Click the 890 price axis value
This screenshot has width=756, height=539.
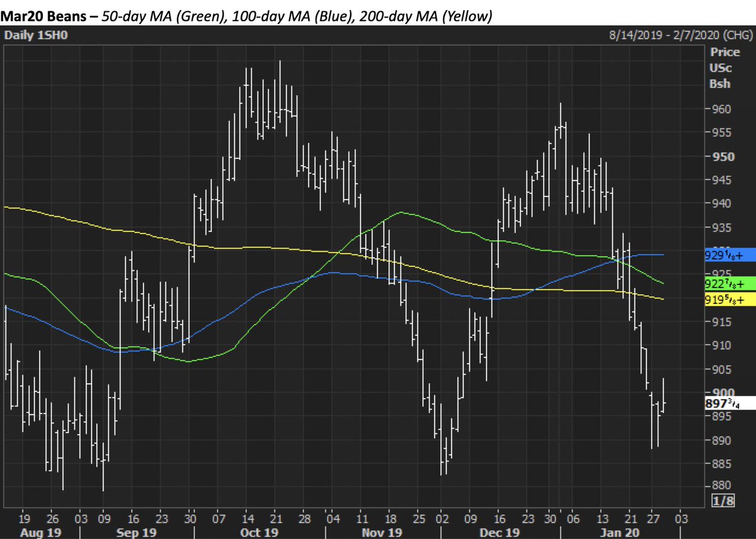point(721,440)
